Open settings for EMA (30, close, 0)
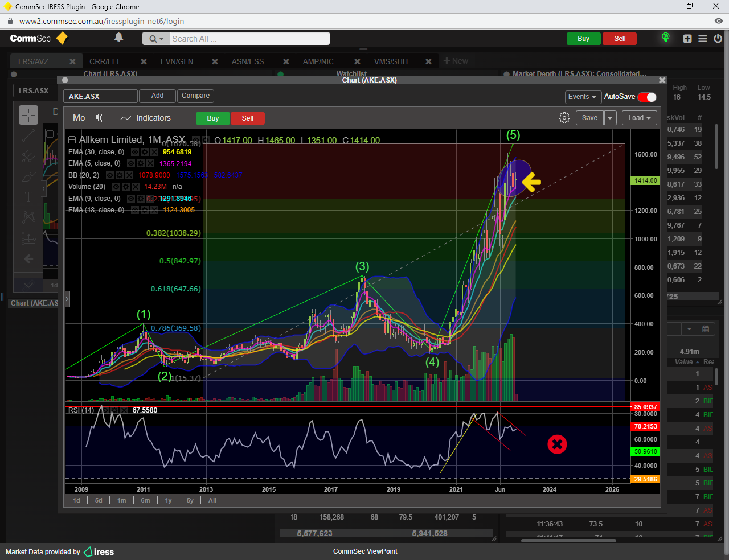The height and width of the screenshot is (560, 729). (145, 152)
